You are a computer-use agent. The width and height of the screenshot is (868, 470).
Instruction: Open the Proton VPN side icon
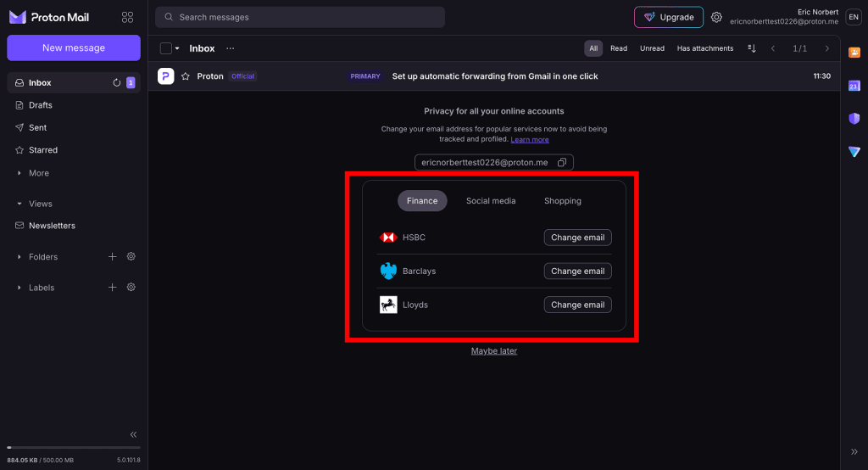854,151
